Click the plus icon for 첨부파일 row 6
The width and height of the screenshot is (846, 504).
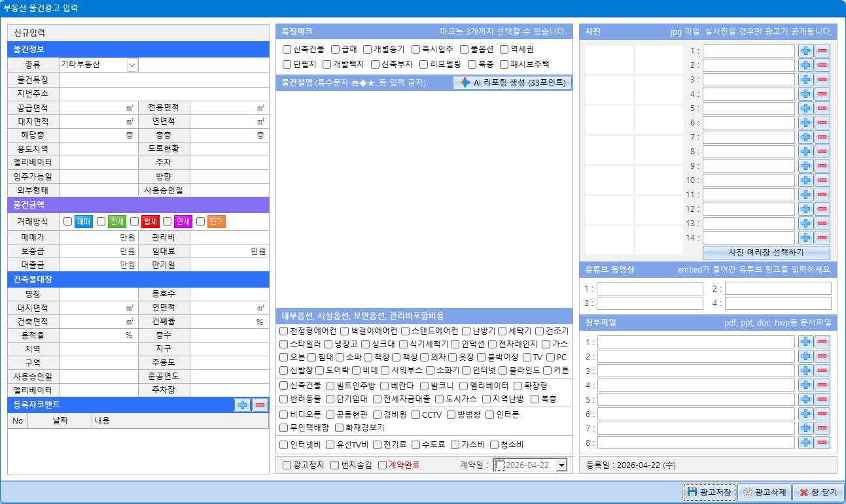click(x=806, y=414)
